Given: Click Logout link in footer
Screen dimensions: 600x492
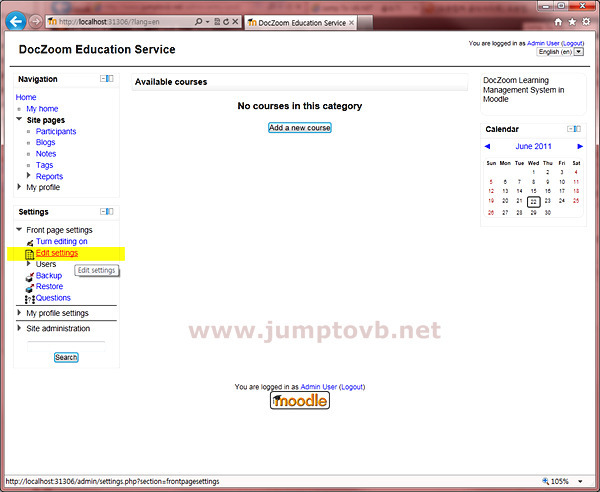Looking at the screenshot, I should tap(352, 387).
